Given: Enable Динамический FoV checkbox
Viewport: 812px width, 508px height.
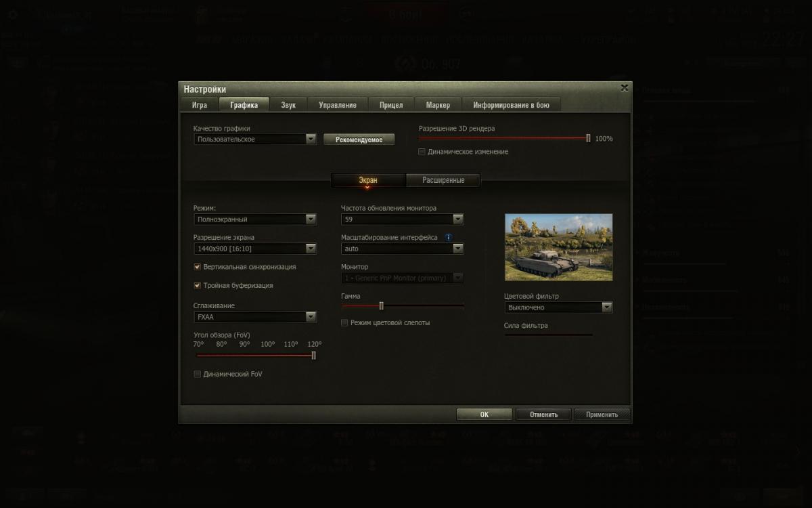Looking at the screenshot, I should (x=198, y=374).
